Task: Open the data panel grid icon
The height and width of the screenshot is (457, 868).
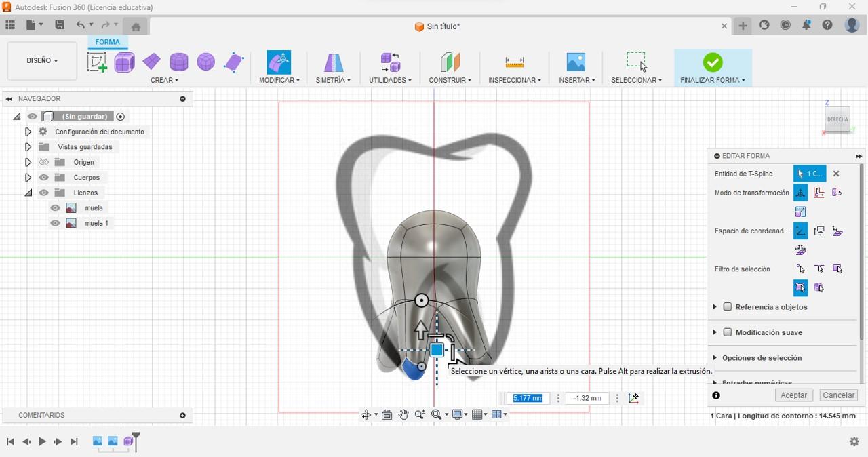Action: [x=10, y=25]
